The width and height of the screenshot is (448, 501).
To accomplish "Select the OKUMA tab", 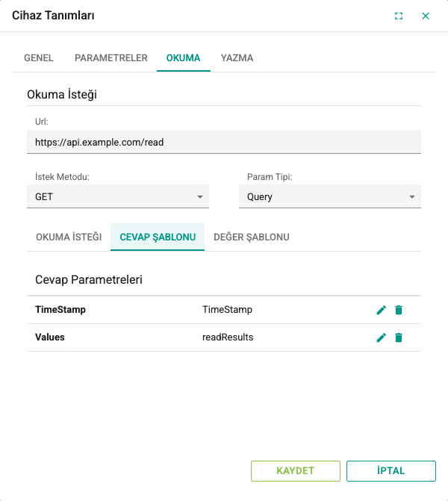I will coord(184,57).
